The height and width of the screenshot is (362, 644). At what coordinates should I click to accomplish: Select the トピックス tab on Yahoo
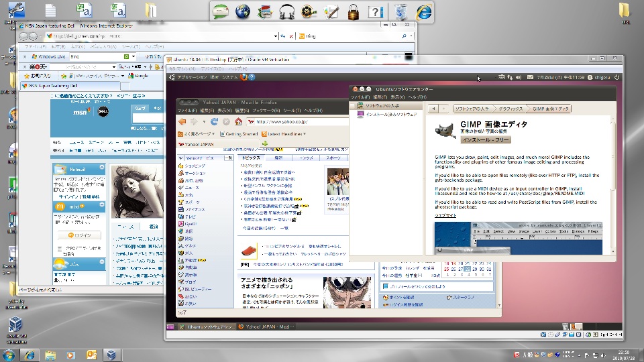point(251,158)
